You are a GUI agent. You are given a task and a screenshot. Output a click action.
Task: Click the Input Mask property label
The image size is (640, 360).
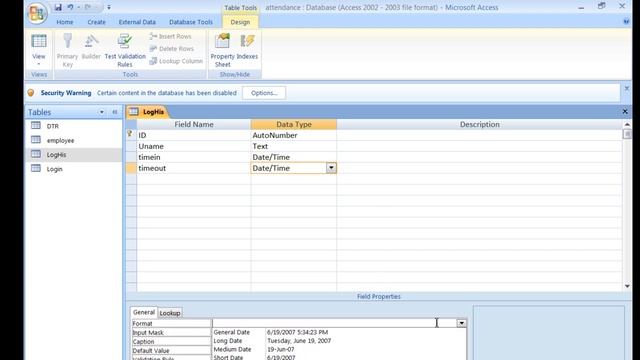tap(171, 333)
